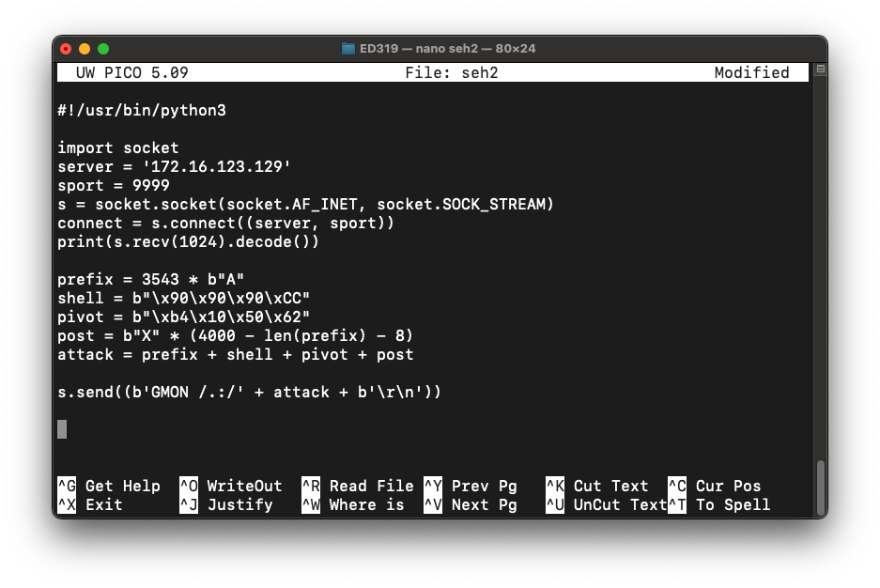Screen dimensions: 880x588
Task: Click the ^C Cur Pos shortcut
Action: coord(715,486)
